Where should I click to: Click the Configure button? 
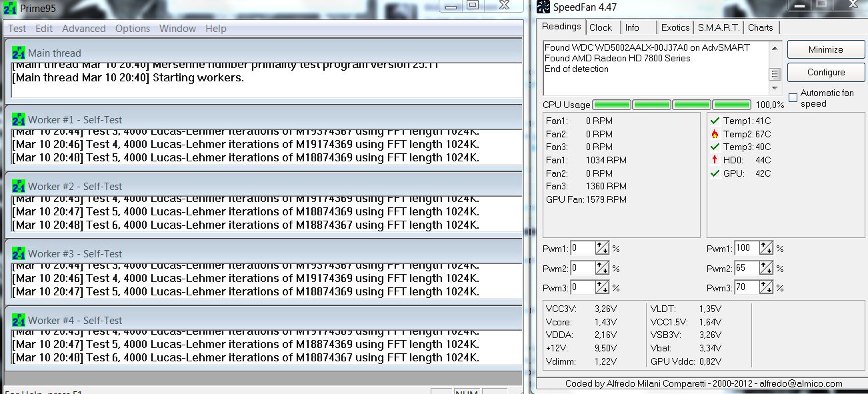(x=825, y=72)
